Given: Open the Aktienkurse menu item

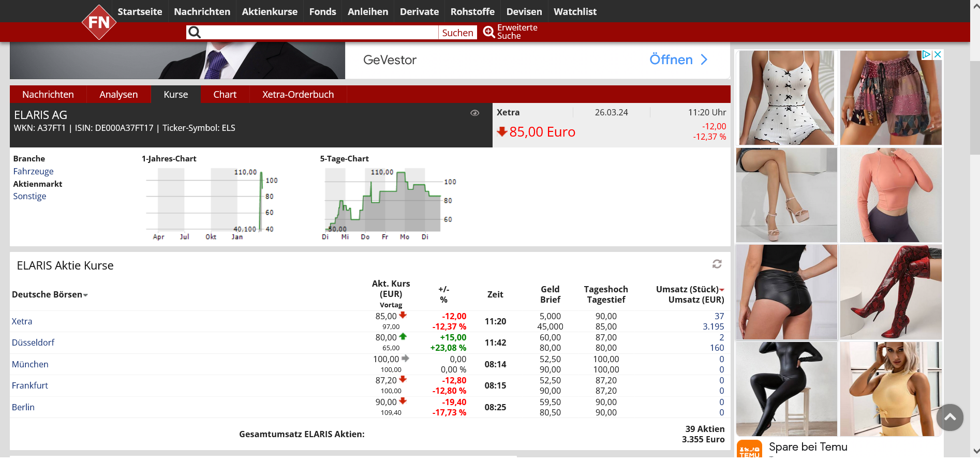Looking at the screenshot, I should click(x=270, y=11).
